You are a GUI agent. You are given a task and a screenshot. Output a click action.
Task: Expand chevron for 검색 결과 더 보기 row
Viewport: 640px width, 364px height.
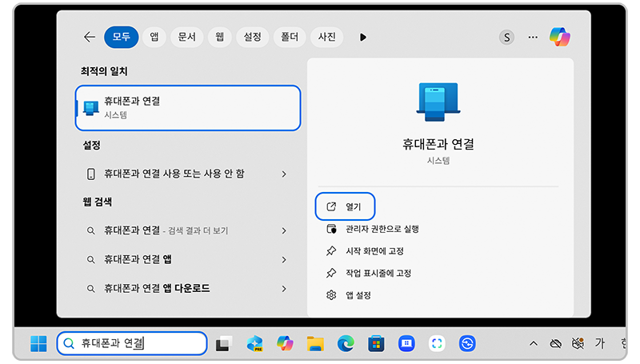coord(284,231)
